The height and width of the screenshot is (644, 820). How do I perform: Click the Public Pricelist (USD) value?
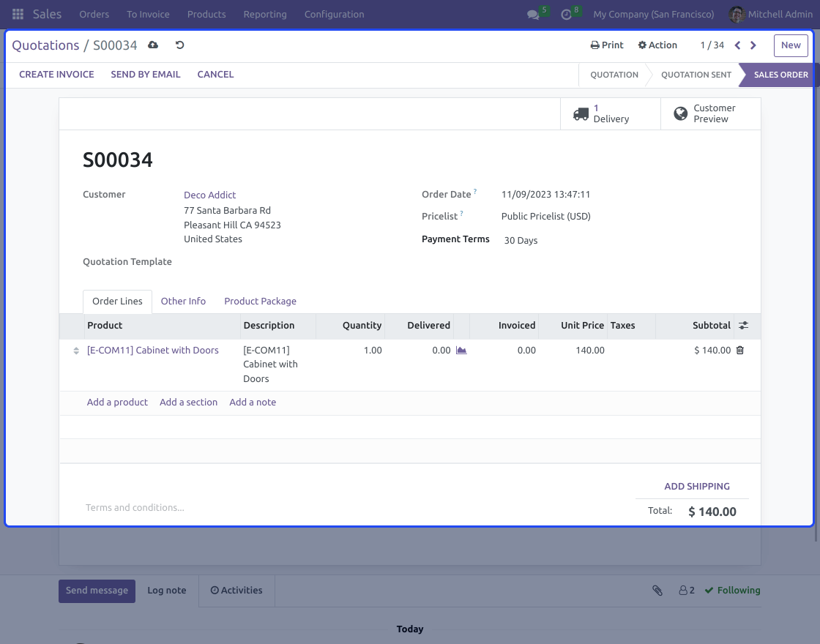[546, 217]
